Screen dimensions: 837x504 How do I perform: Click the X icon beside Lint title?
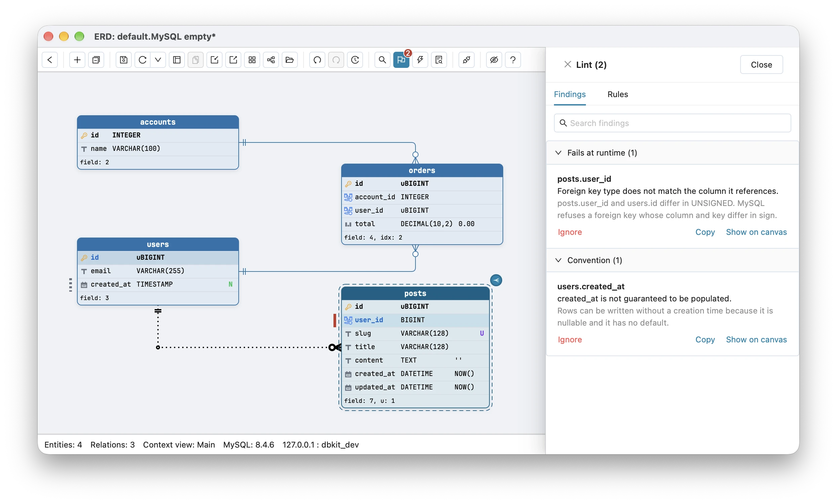tap(567, 65)
